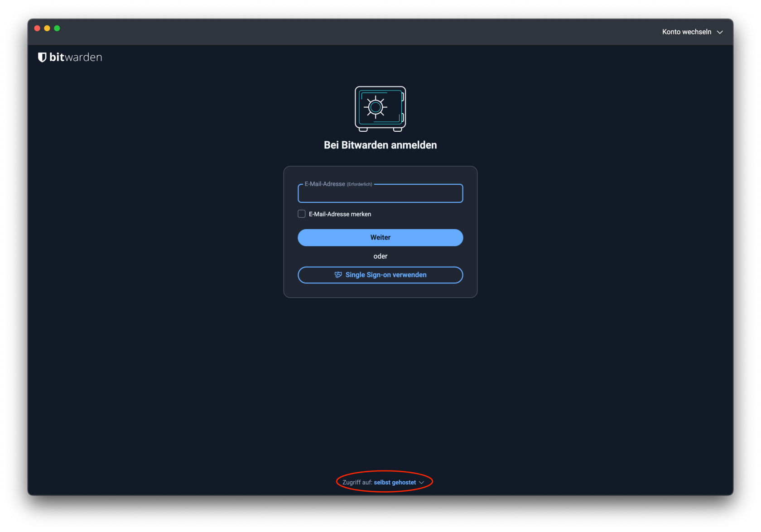Click the chevron beside selbst gehostet

pyautogui.click(x=421, y=482)
